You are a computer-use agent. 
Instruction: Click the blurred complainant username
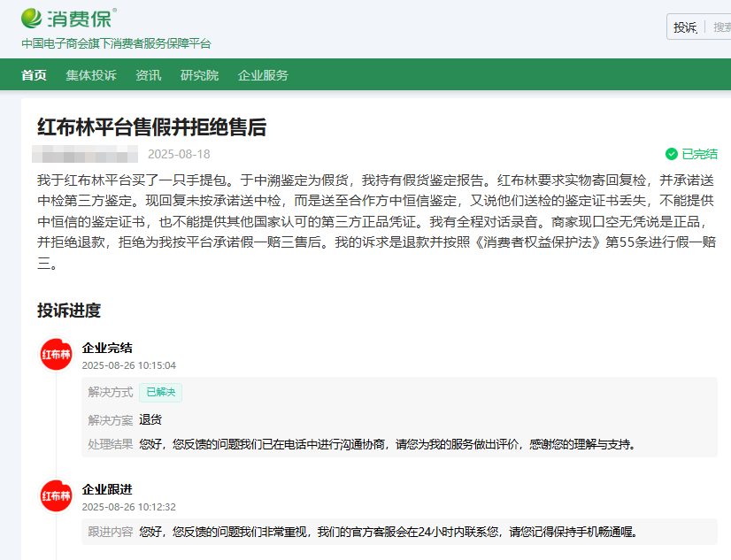click(84, 154)
